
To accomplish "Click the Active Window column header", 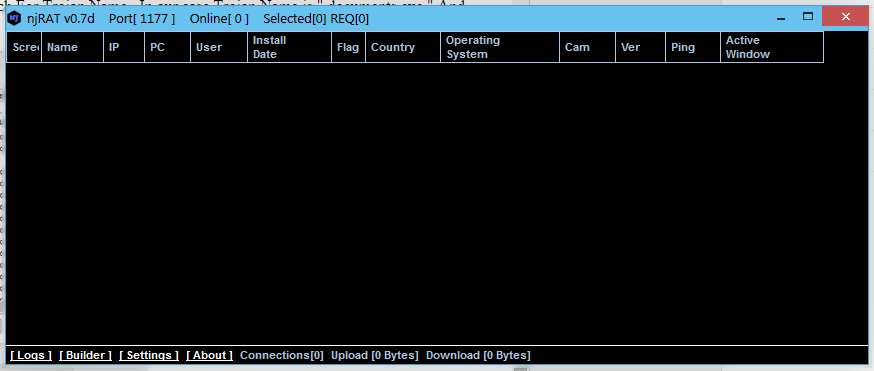I will (x=772, y=47).
